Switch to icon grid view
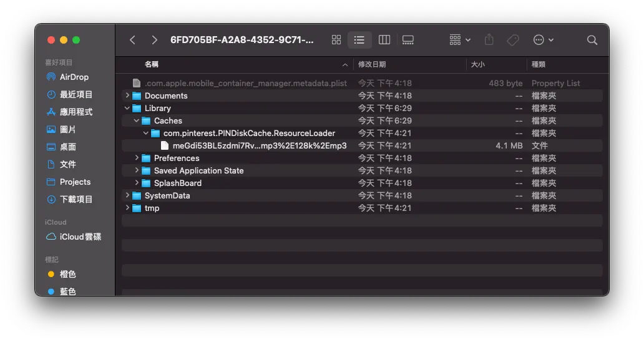This screenshot has width=644, height=342. click(336, 40)
